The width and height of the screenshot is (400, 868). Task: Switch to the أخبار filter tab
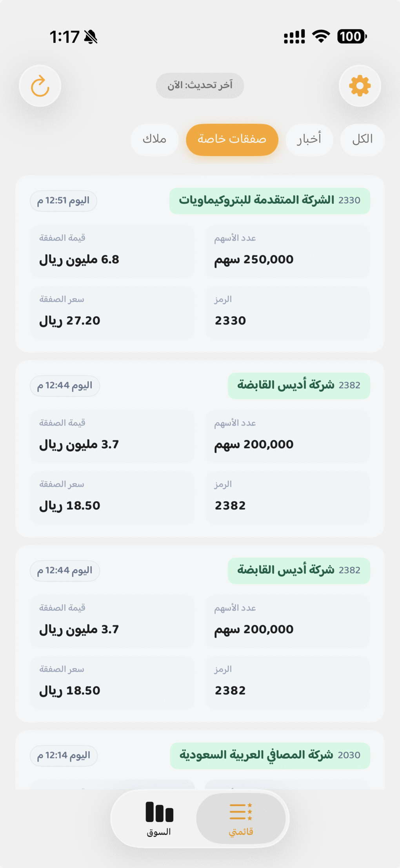pos(309,140)
